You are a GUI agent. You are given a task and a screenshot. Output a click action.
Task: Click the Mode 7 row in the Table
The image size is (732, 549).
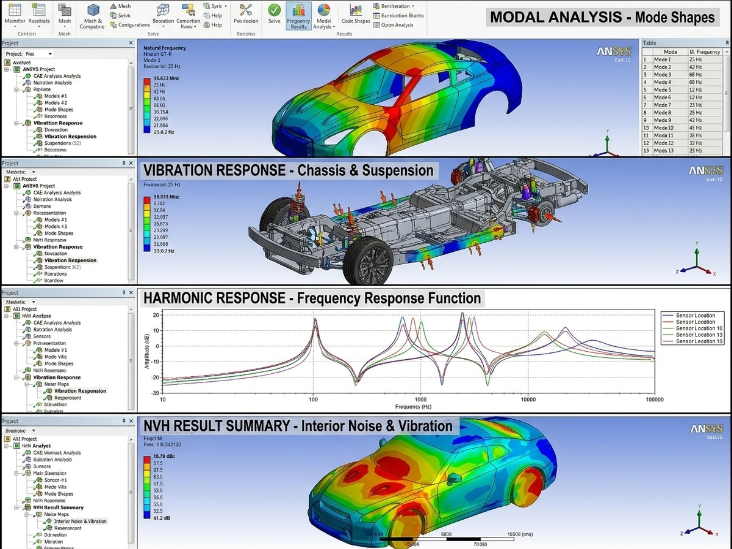682,105
